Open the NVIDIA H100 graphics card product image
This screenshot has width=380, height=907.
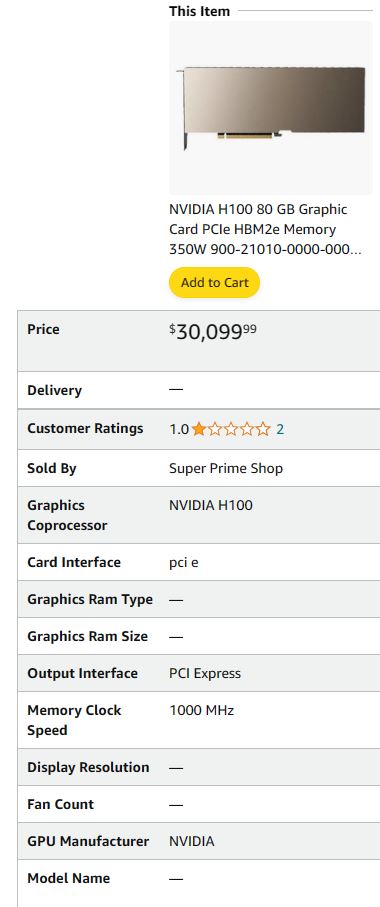[x=271, y=108]
